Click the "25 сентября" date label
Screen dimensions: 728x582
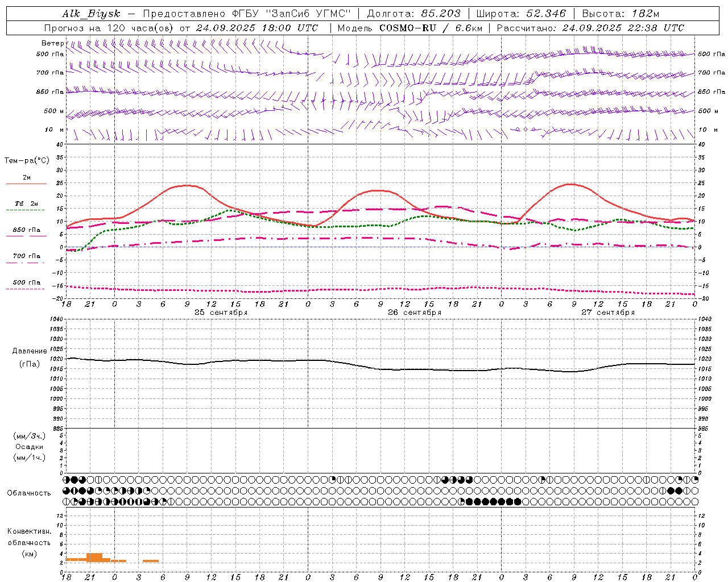point(221,313)
